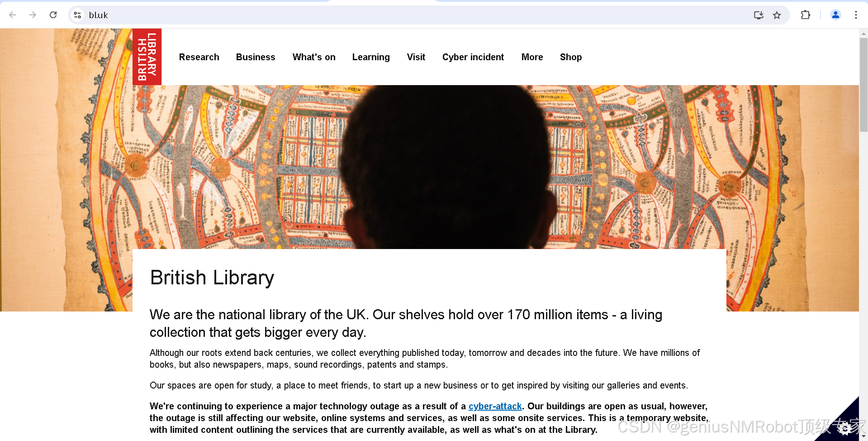Image resolution: width=868 pixels, height=441 pixels.
Task: Bookmark this page with the star icon
Action: tap(777, 15)
